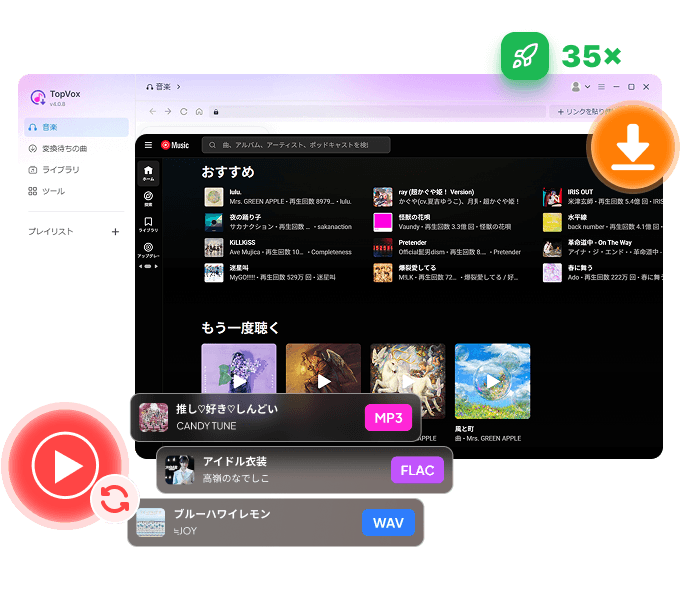
Task: Toggle the YouTube Music guide menu
Action: coord(148,145)
